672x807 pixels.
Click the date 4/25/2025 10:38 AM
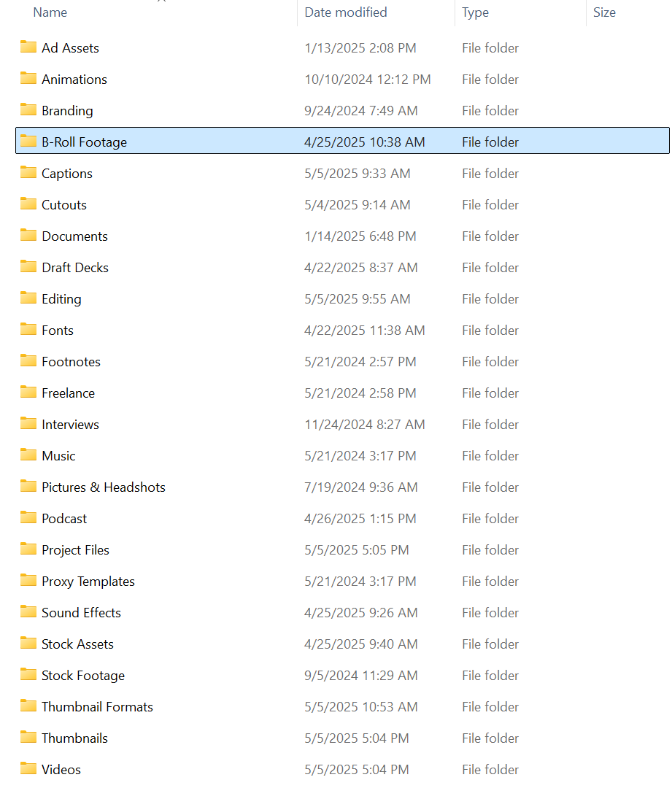(x=364, y=142)
